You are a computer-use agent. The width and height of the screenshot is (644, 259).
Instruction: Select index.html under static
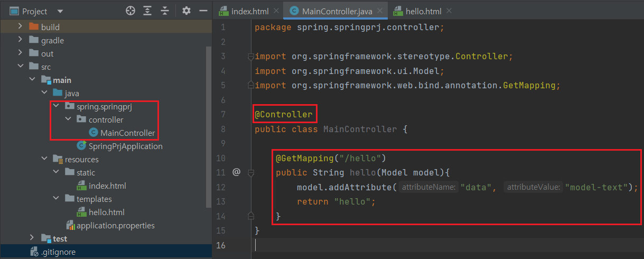pos(107,186)
